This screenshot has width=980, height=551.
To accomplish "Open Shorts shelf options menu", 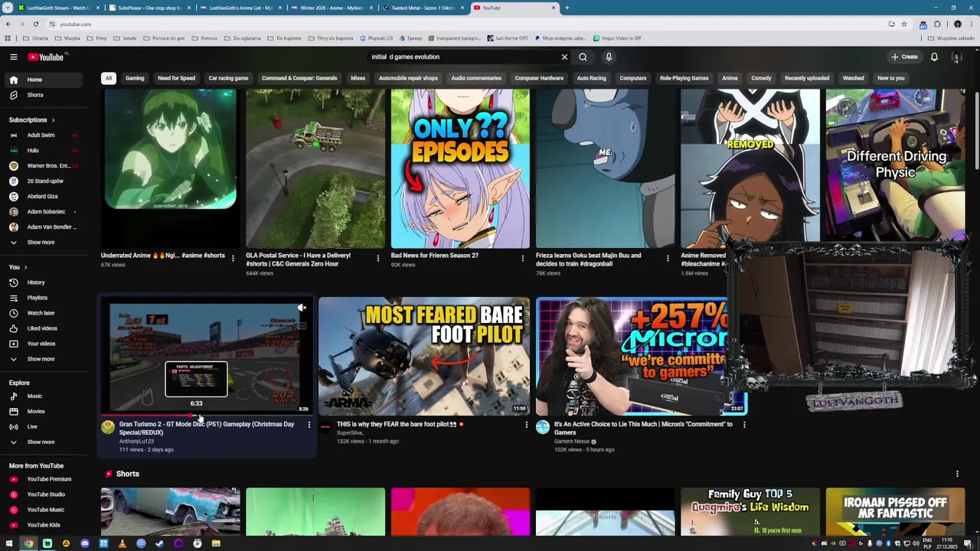I will (x=957, y=474).
